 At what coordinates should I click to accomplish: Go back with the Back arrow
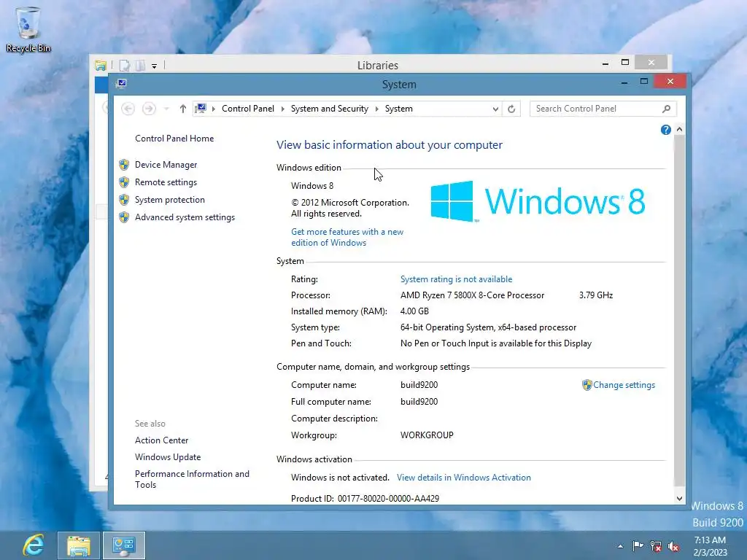[x=128, y=109]
